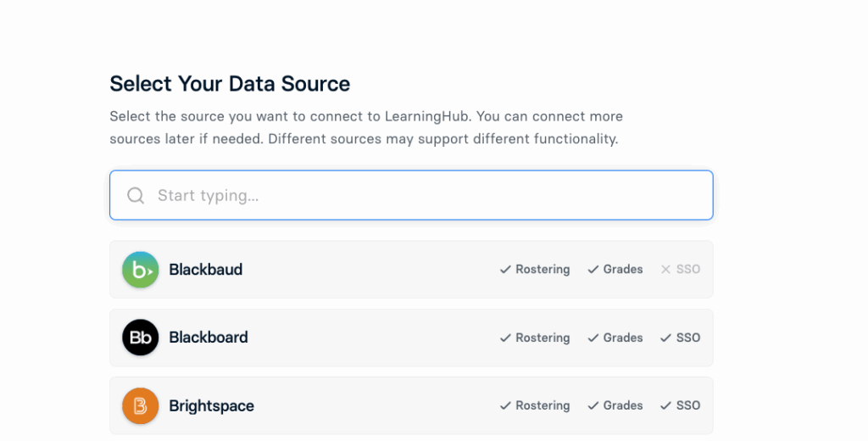The image size is (868, 441).
Task: Click the Rostering label for Brightspace
Action: 542,405
